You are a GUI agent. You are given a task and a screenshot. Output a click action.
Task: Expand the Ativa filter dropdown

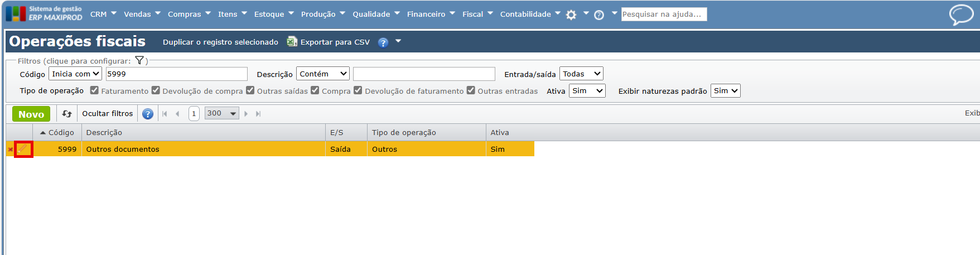(587, 91)
